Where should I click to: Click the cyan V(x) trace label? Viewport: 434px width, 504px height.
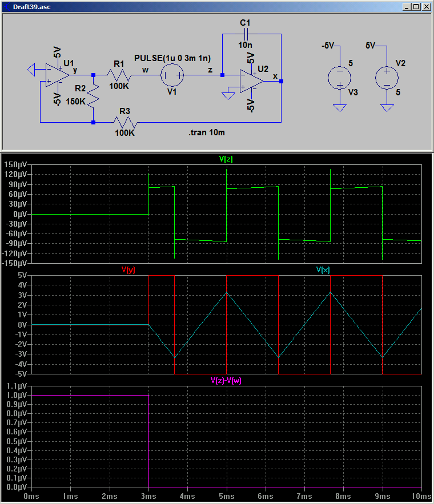pos(323,269)
